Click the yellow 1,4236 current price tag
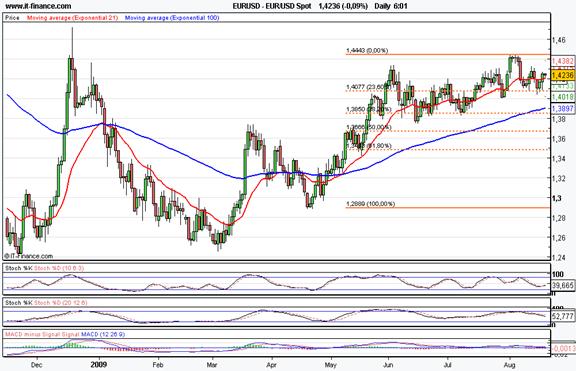 (x=563, y=75)
